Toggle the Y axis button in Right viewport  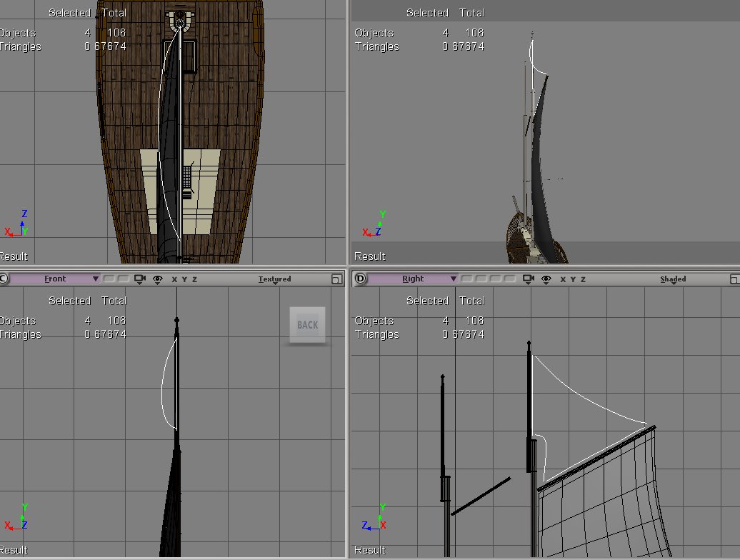pos(573,279)
